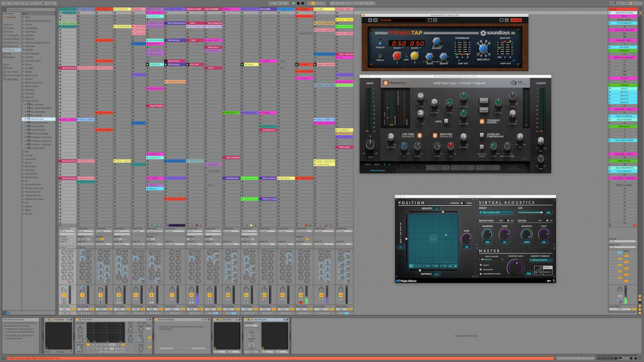Start playback with the transport Play button
Viewport: 644px width, 362px height.
pos(294,3)
